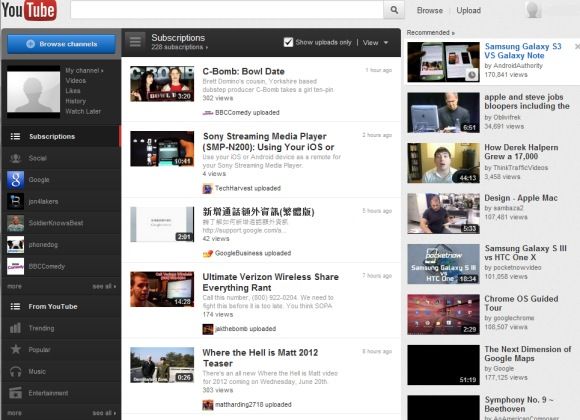
Task: Select Subscriptions in the sidebar
Action: pos(61,136)
